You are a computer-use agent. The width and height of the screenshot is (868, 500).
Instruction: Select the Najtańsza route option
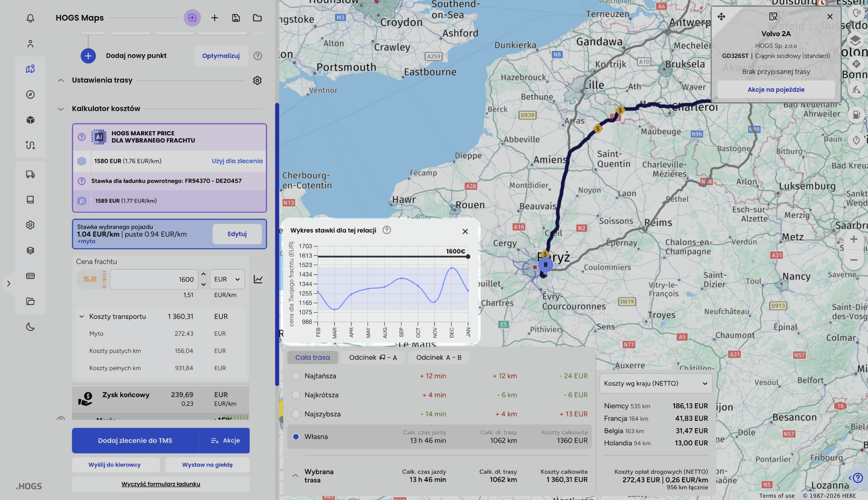[296, 376]
